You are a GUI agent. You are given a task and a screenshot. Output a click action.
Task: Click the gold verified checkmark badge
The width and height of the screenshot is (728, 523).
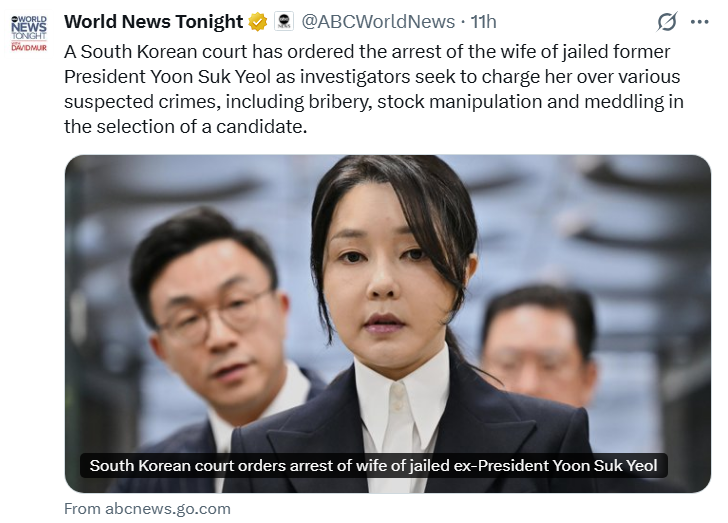point(258,22)
